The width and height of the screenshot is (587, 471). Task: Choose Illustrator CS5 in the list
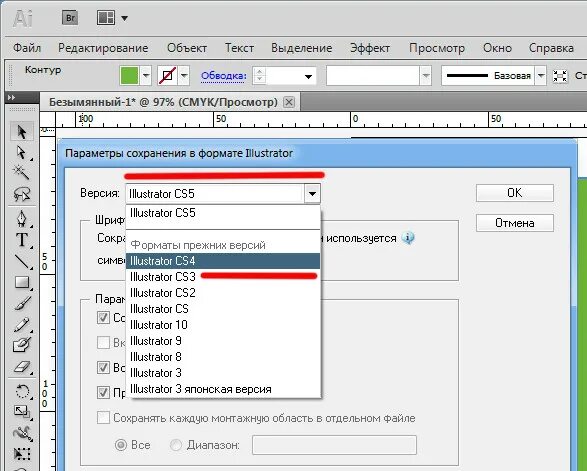click(x=223, y=213)
